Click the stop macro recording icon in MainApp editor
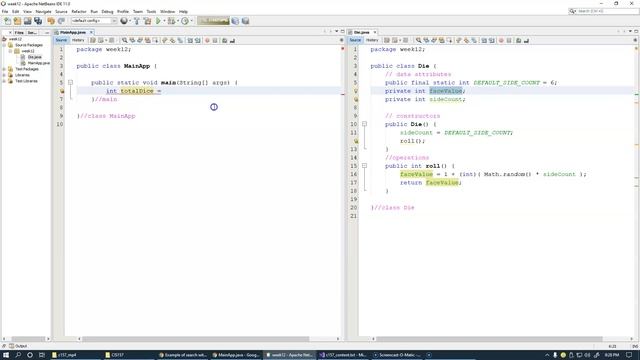The height and width of the screenshot is (360, 640). [x=215, y=40]
